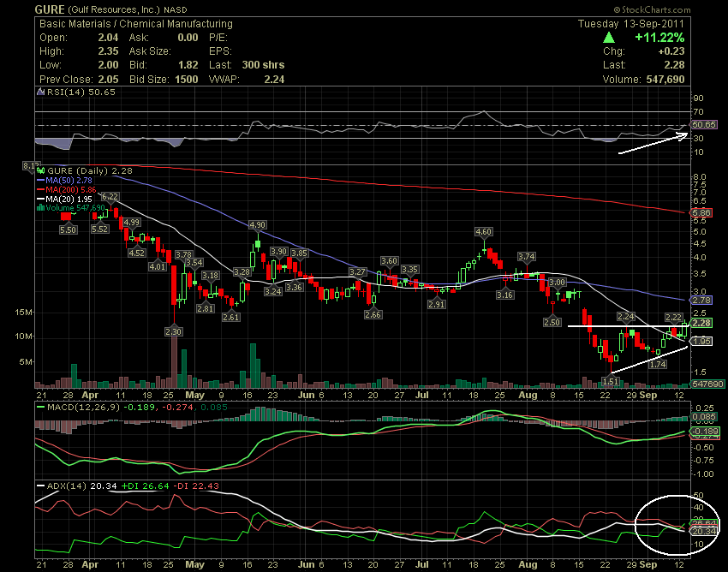Click the Prev Close value 2.05

pos(108,80)
